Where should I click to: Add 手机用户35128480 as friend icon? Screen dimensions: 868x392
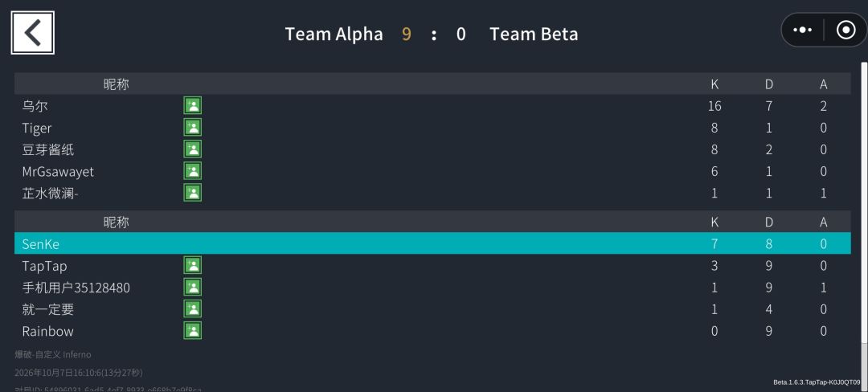(x=193, y=287)
